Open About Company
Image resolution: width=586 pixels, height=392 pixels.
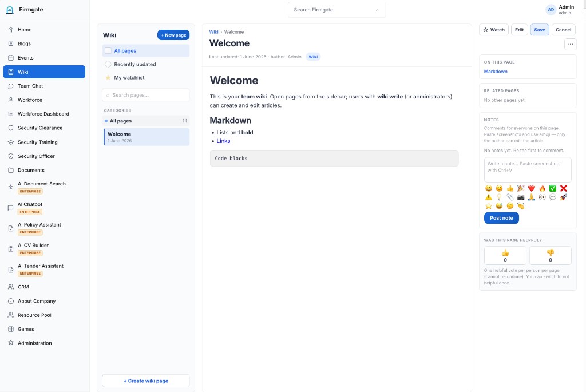[44, 301]
